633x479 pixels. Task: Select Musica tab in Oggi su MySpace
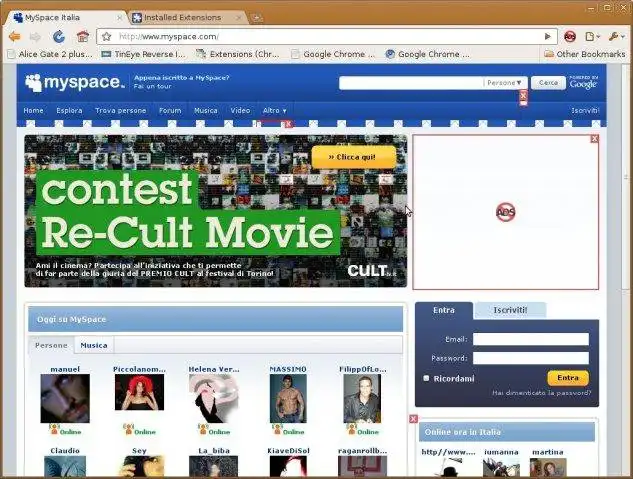coord(94,345)
